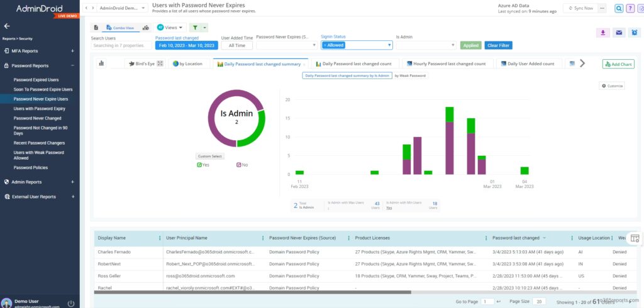Open the column chooser table icon

click(635, 238)
